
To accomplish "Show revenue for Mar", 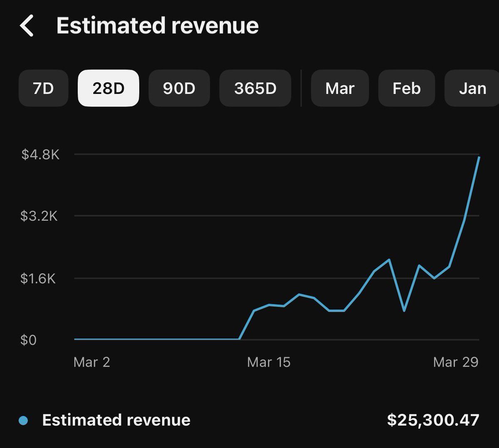I will (x=340, y=88).
